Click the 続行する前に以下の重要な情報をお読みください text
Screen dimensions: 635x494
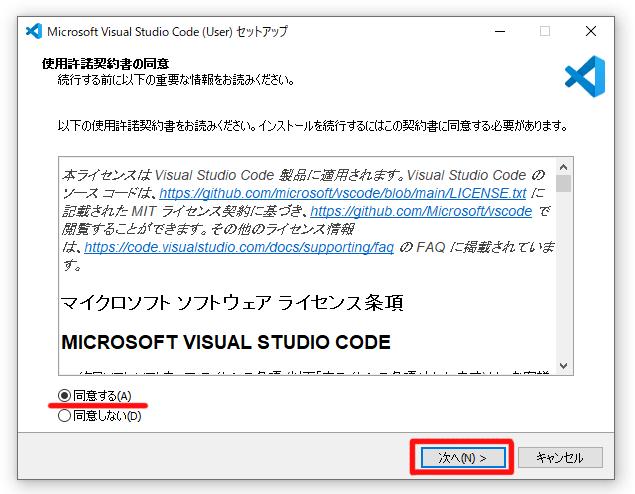point(176,80)
